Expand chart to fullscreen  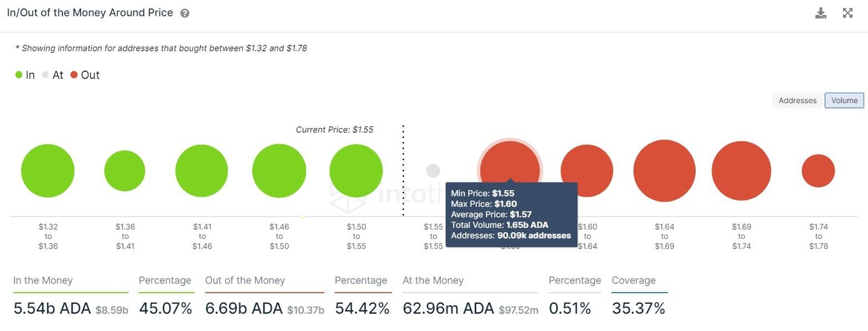click(x=848, y=13)
